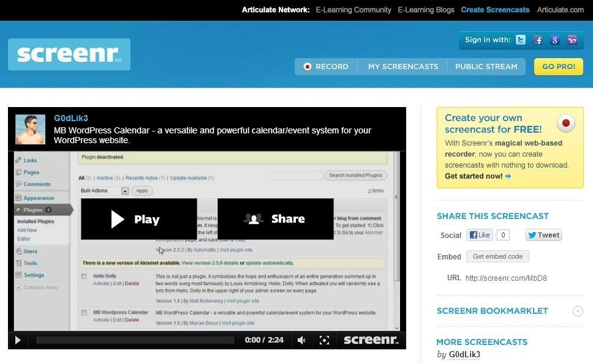Click the screenr logo in the player bar
Screen dimensions: 593x364
371,340
